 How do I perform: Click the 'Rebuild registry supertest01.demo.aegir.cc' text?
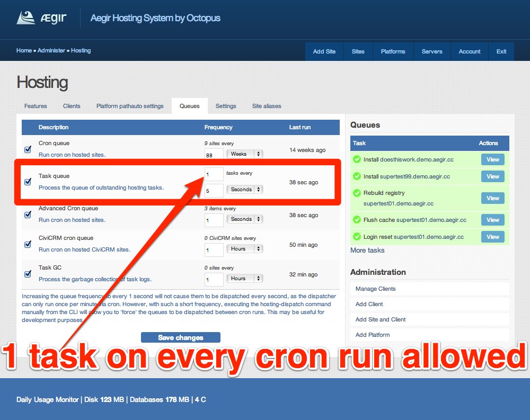click(x=399, y=198)
